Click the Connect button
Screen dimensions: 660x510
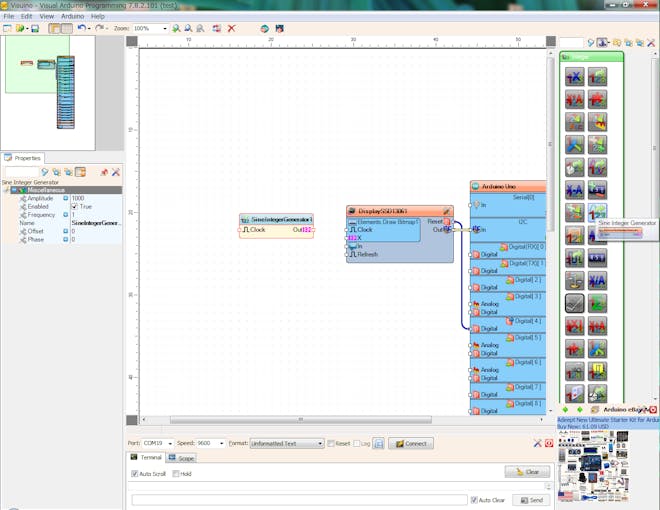click(x=411, y=444)
